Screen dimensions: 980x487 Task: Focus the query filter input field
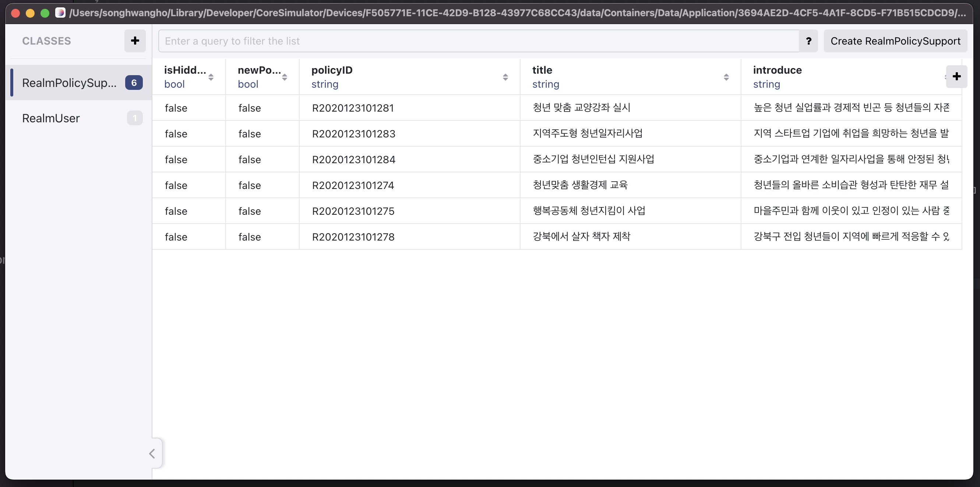[478, 41]
